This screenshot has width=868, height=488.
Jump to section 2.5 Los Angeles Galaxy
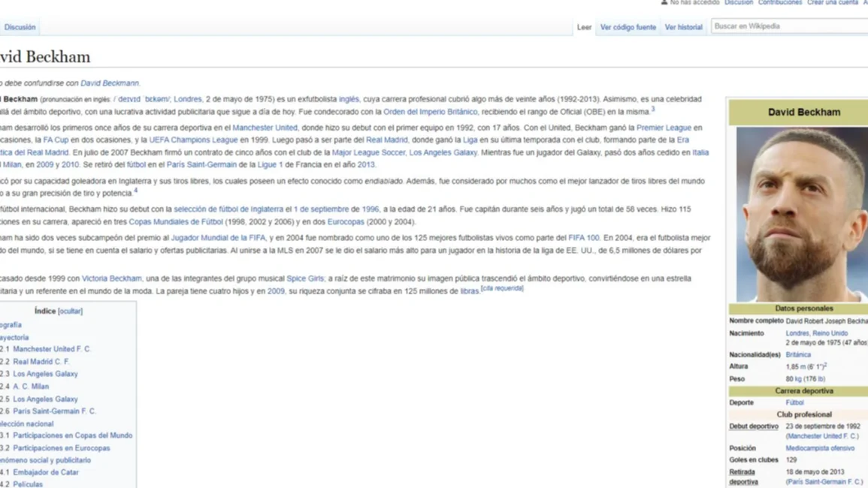(45, 399)
